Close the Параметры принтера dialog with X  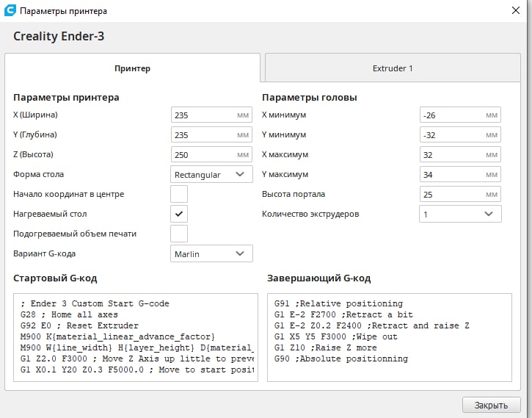515,10
